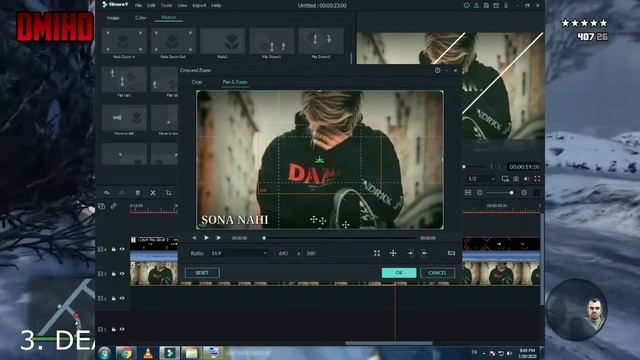The image size is (640, 360).
Task: Click the timeline zoom in circle icon
Action: click(524, 193)
